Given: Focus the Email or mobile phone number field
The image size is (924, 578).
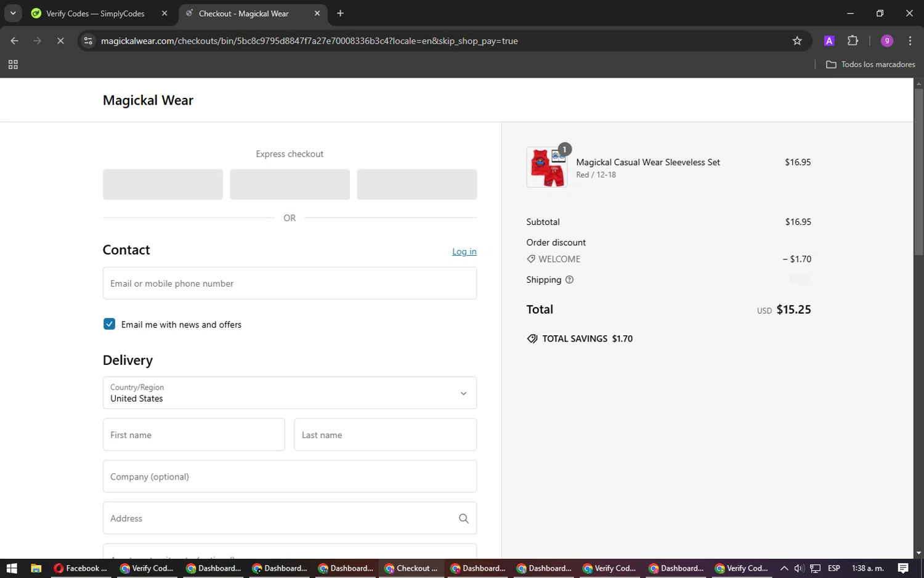Looking at the screenshot, I should point(290,283).
